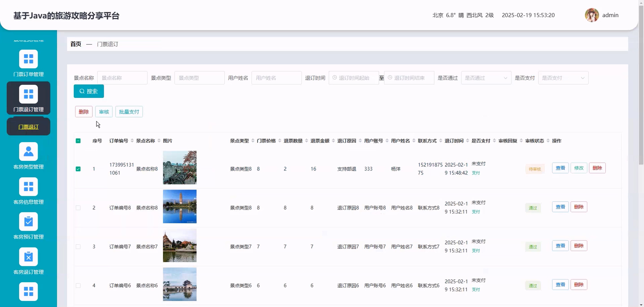The image size is (644, 307).
Task: Click the 景点名称 search input field
Action: [122, 78]
